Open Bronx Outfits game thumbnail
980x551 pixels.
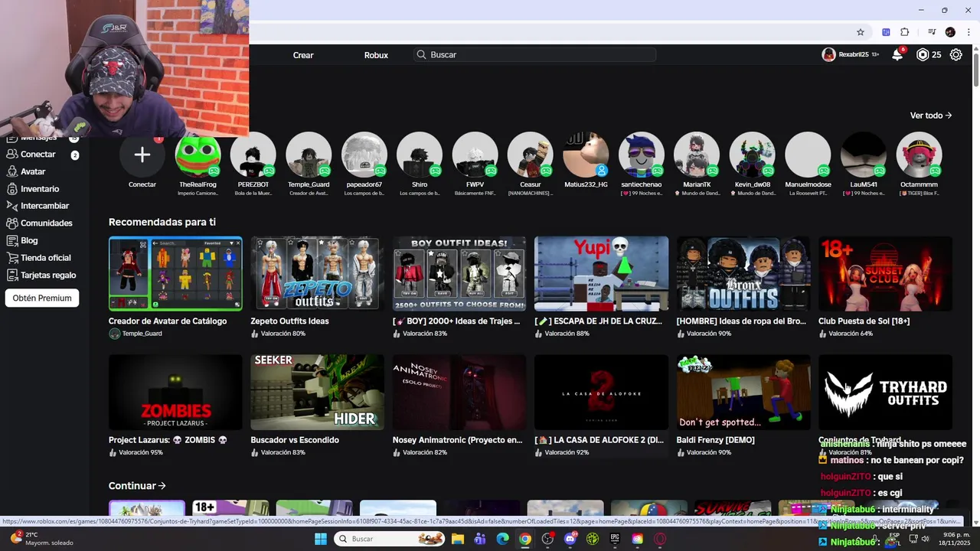743,273
